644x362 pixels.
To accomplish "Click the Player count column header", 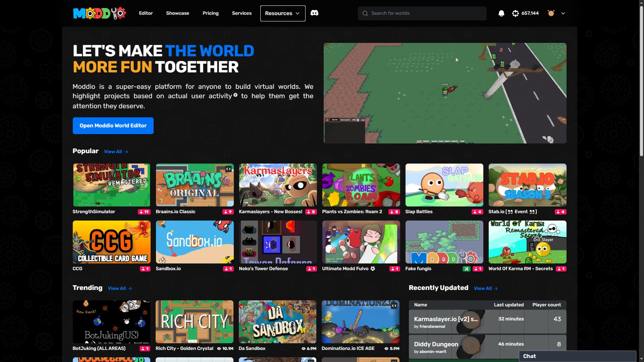I will [x=546, y=305].
